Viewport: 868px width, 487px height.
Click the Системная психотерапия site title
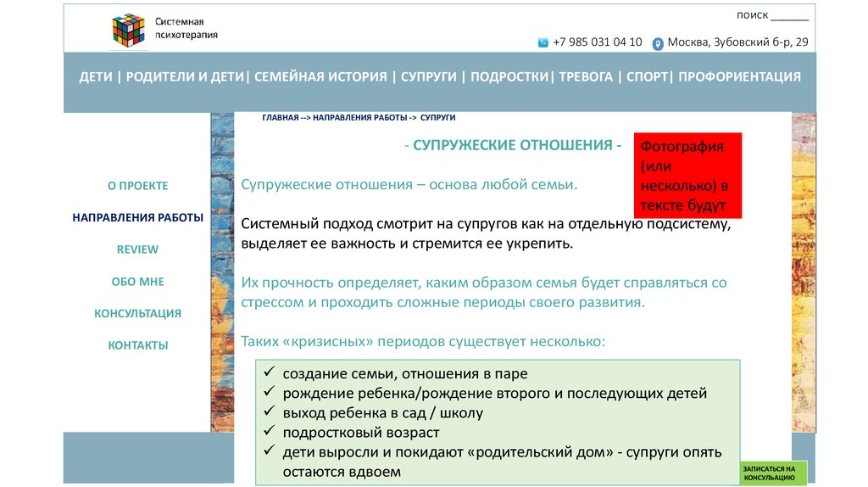pos(186,28)
